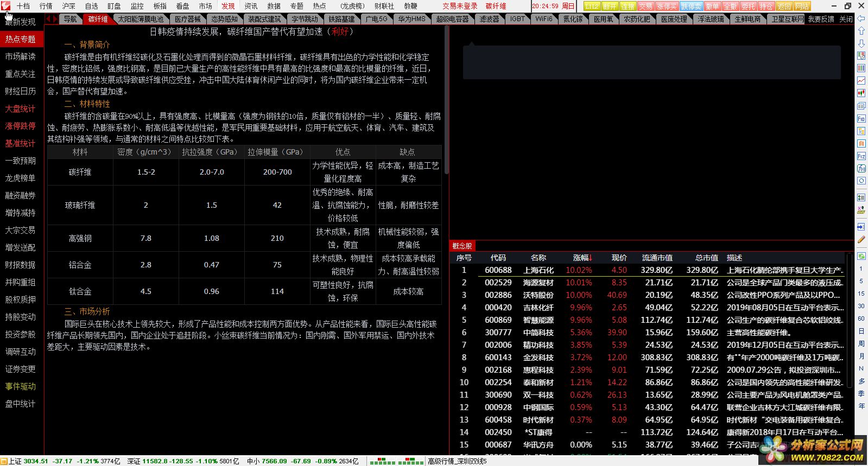Click the 关闭 link beside the tabs
The image size is (868, 466).
click(x=846, y=18)
